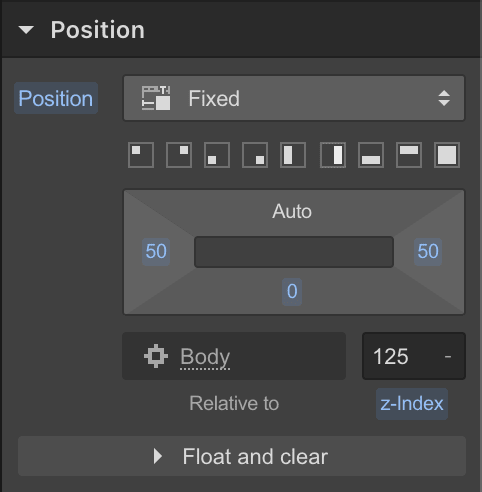This screenshot has height=492, width=482.
Task: Select the top full-width preset icon
Action: pyautogui.click(x=409, y=155)
